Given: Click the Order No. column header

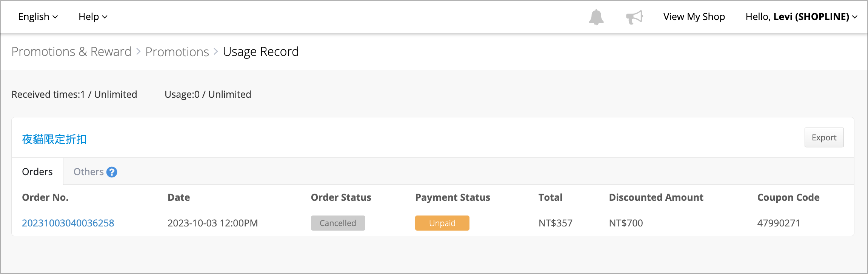Looking at the screenshot, I should point(45,197).
